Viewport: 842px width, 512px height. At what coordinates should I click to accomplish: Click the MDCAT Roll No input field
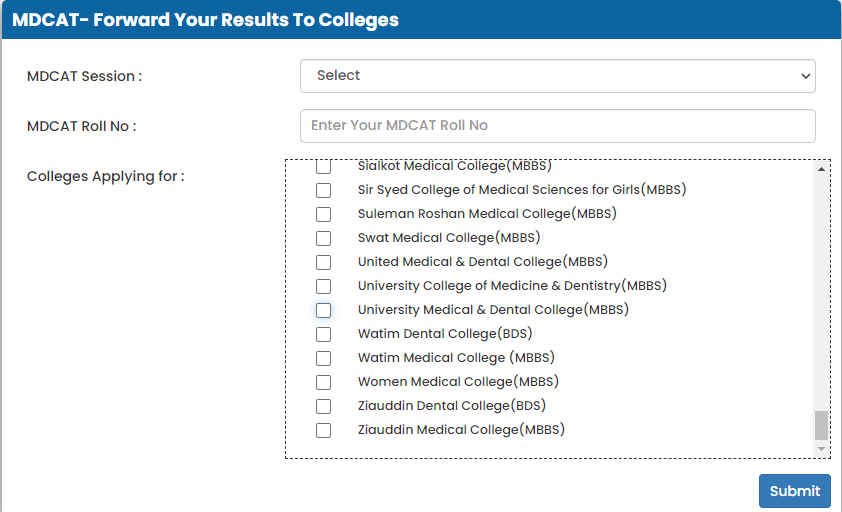pyautogui.click(x=557, y=126)
